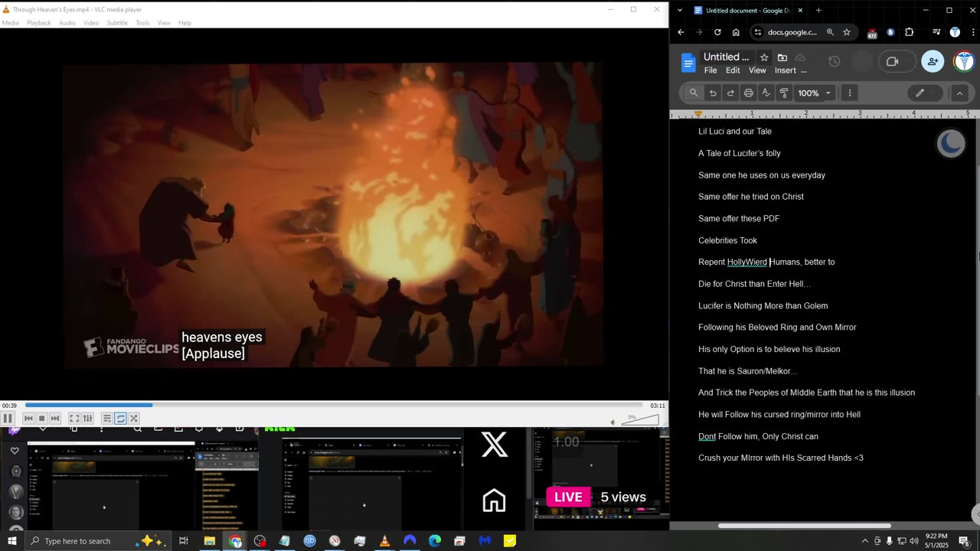This screenshot has width=980, height=551.
Task: Mute VLC audio via speaker icon
Action: pyautogui.click(x=613, y=422)
